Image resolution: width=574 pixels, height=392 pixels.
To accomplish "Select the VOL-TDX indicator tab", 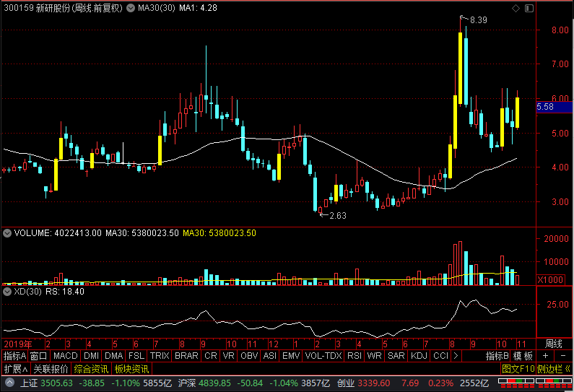I will (x=323, y=356).
